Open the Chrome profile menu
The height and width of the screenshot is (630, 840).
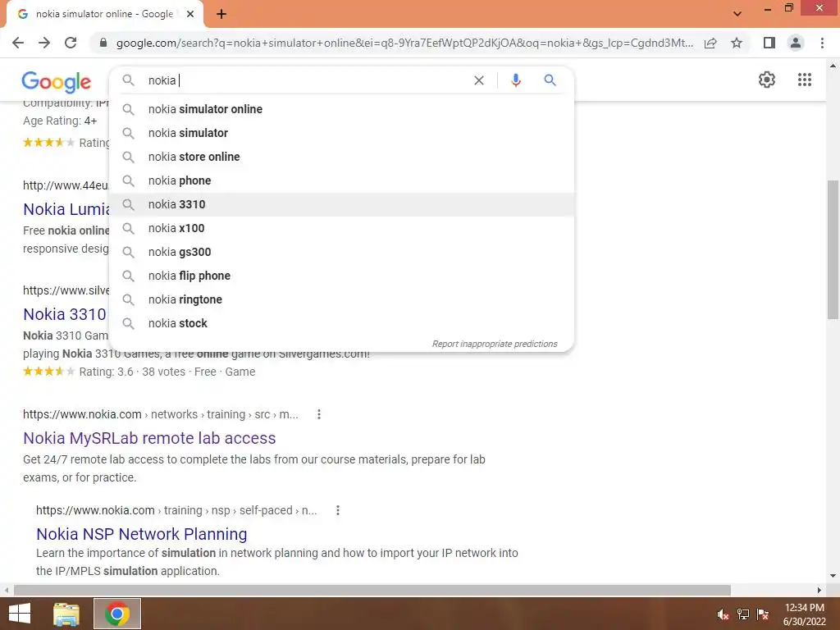(x=796, y=43)
